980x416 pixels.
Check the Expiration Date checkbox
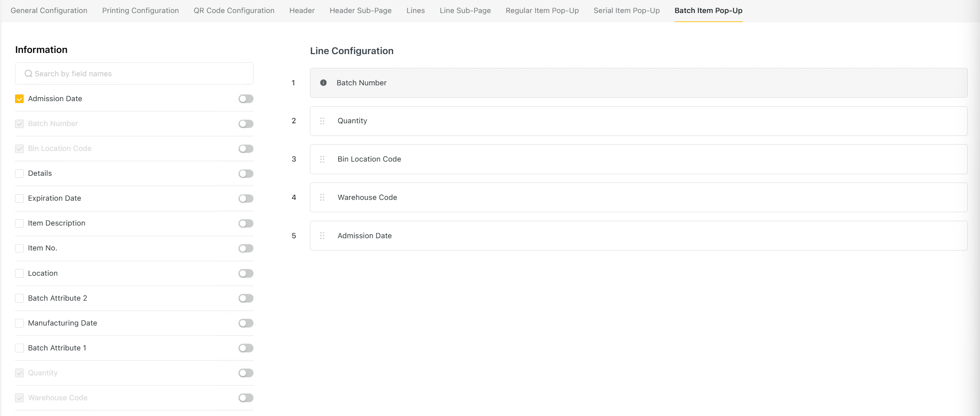(19, 198)
